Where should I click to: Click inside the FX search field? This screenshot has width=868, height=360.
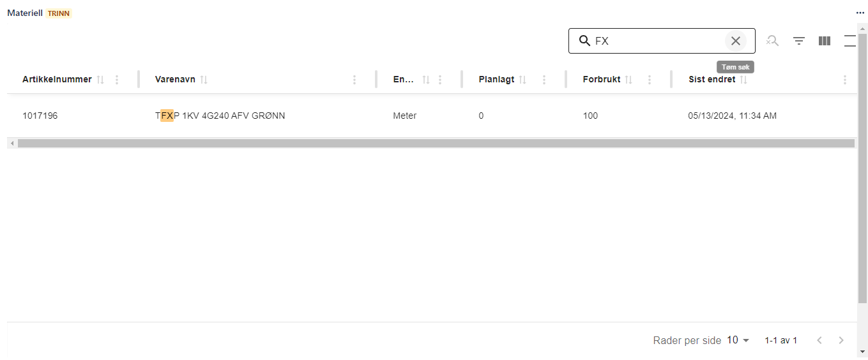[658, 41]
